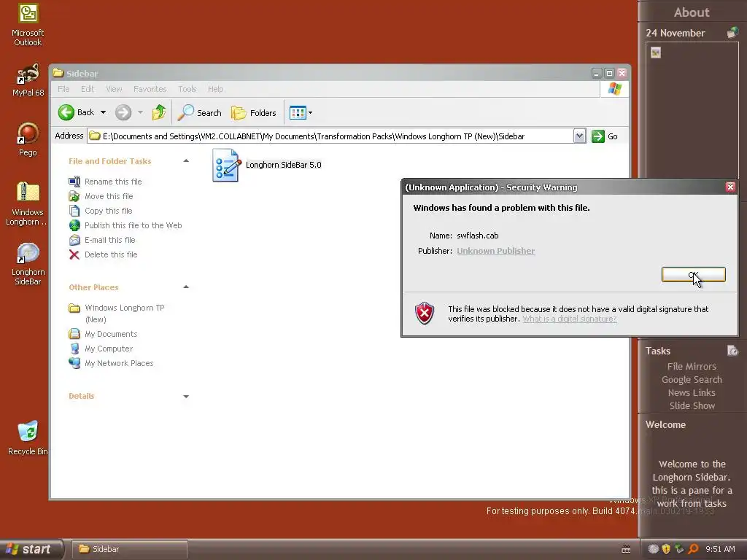Open the Recycle Bin

28,438
